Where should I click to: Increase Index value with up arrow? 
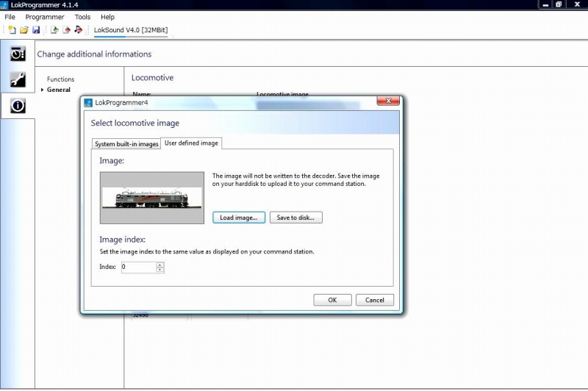(x=160, y=265)
